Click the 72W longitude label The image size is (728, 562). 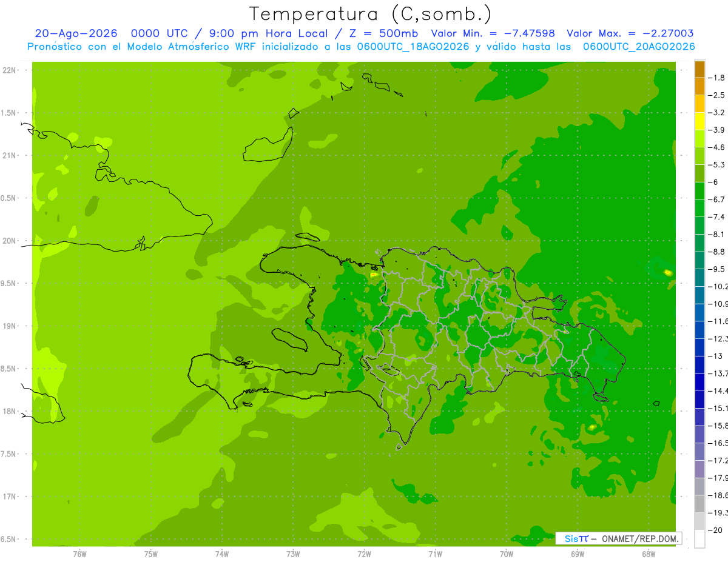click(364, 553)
